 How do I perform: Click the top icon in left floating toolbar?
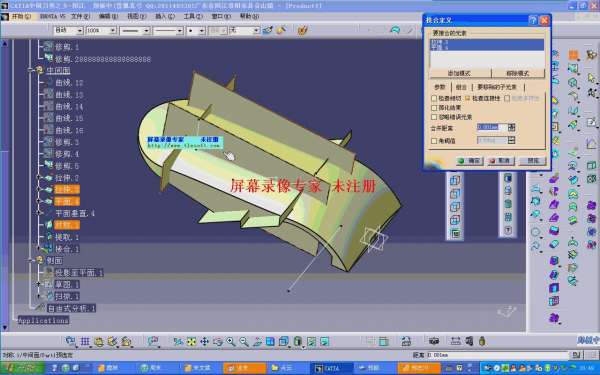(x=455, y=180)
